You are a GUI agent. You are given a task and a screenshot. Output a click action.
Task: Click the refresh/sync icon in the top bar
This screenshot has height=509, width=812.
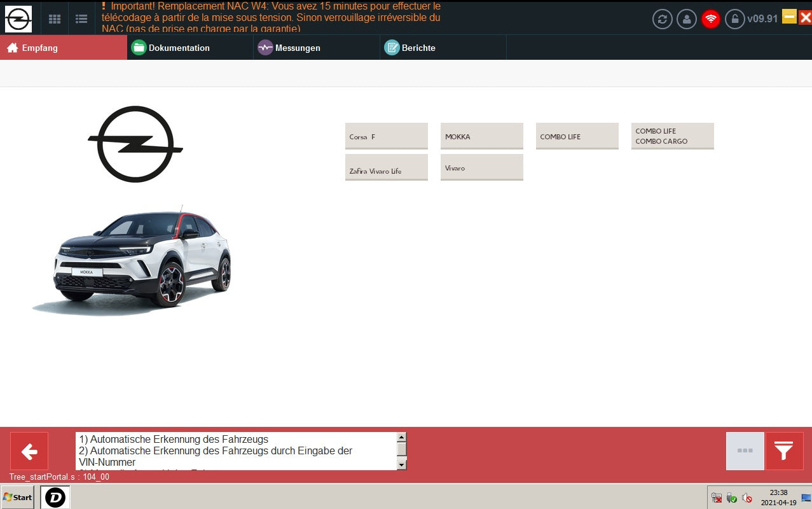coord(661,19)
